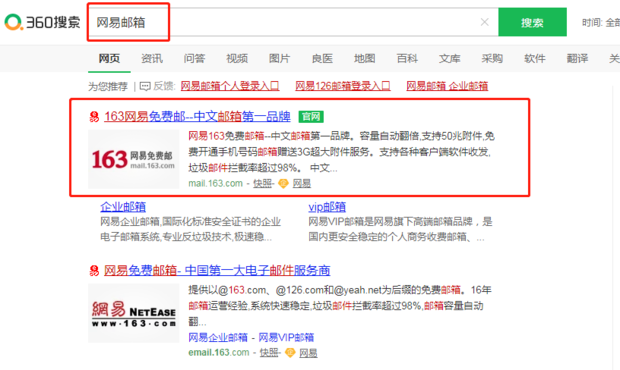
Task: Click 网易 link beside mail.163.com
Action: 302,183
